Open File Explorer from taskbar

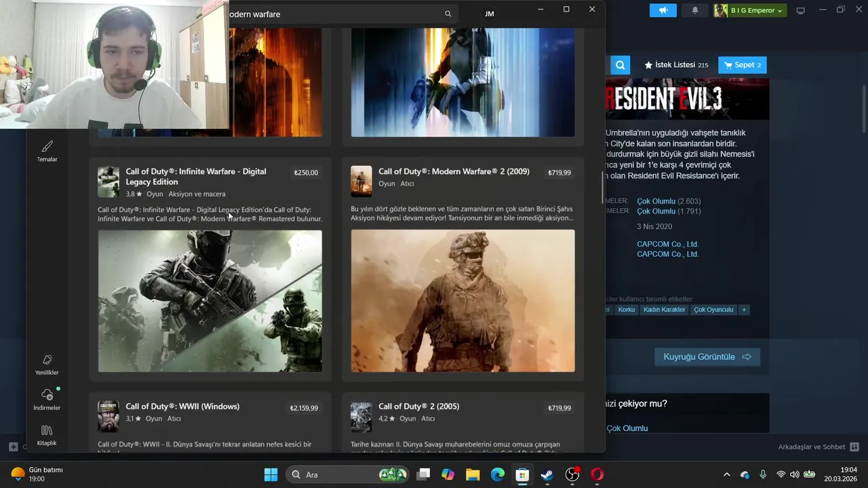coord(473,474)
